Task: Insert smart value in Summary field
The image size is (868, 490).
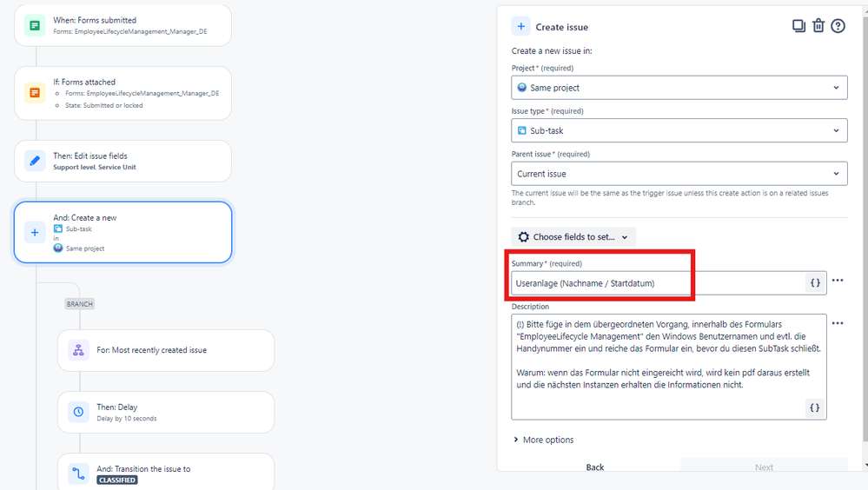Action: [815, 283]
